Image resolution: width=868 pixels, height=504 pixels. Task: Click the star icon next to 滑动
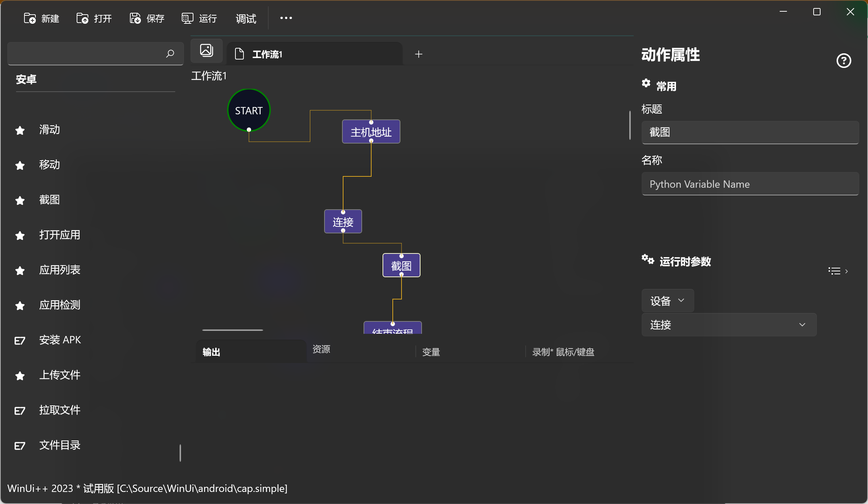[20, 130]
